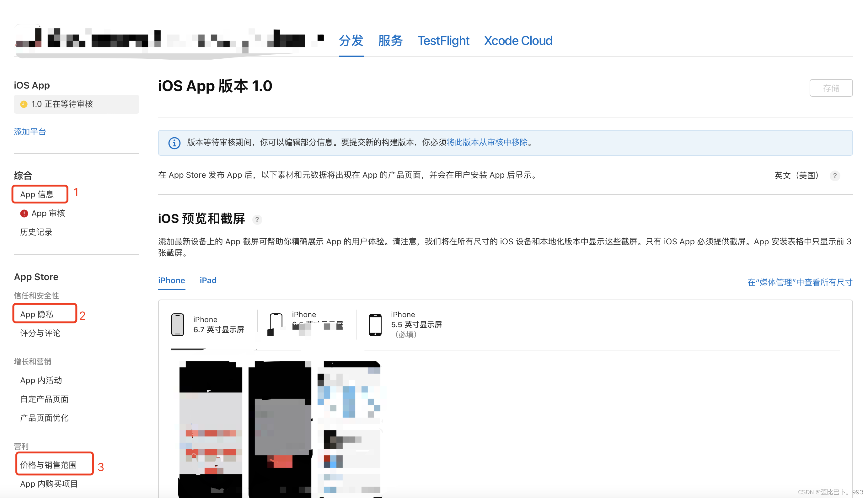Image resolution: width=868 pixels, height=498 pixels.
Task: Click the help icon next to iOS 预览和截屏
Action: [257, 219]
